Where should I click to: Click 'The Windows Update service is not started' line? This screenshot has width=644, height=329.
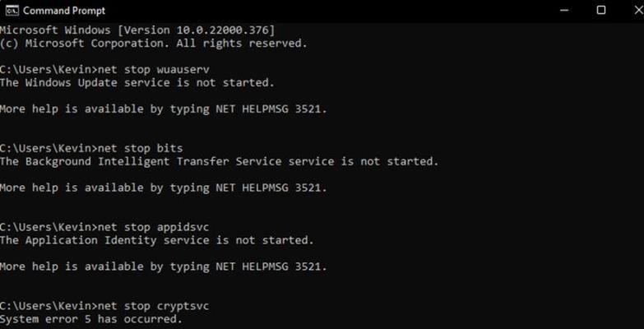coord(137,83)
